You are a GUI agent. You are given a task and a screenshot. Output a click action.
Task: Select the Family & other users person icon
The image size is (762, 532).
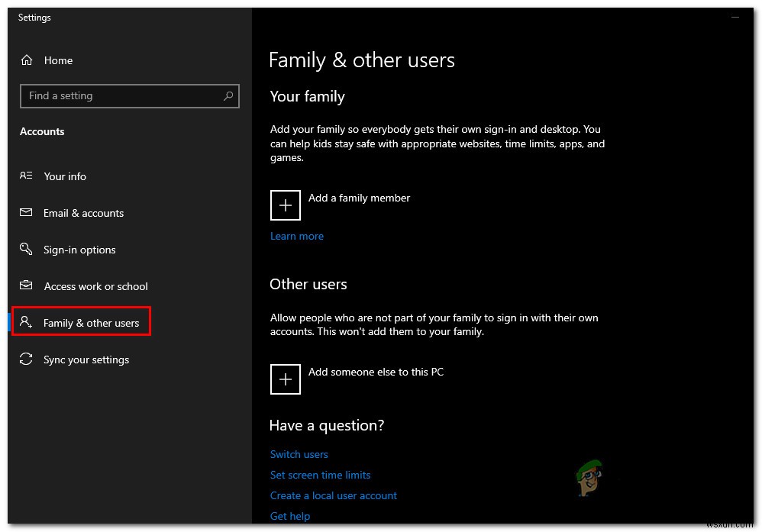(26, 321)
